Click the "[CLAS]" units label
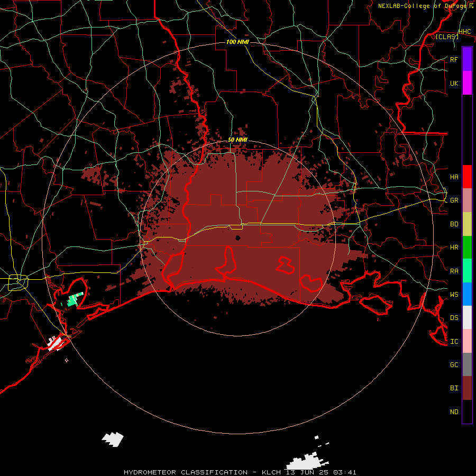Image resolution: width=476 pixels, height=476 pixels. (447, 36)
